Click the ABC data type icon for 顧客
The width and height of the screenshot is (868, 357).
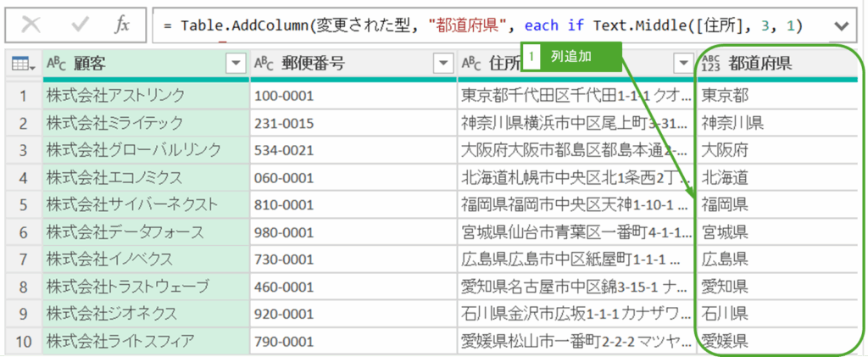[57, 64]
